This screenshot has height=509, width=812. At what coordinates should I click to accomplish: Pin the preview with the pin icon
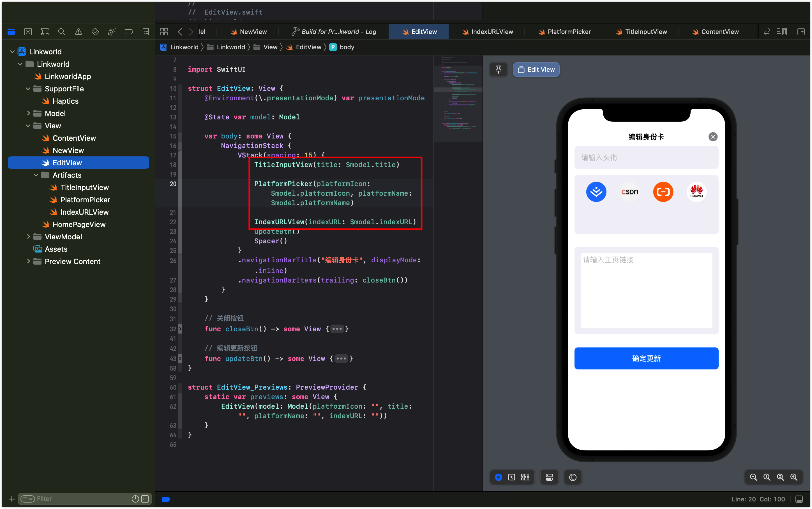[498, 69]
